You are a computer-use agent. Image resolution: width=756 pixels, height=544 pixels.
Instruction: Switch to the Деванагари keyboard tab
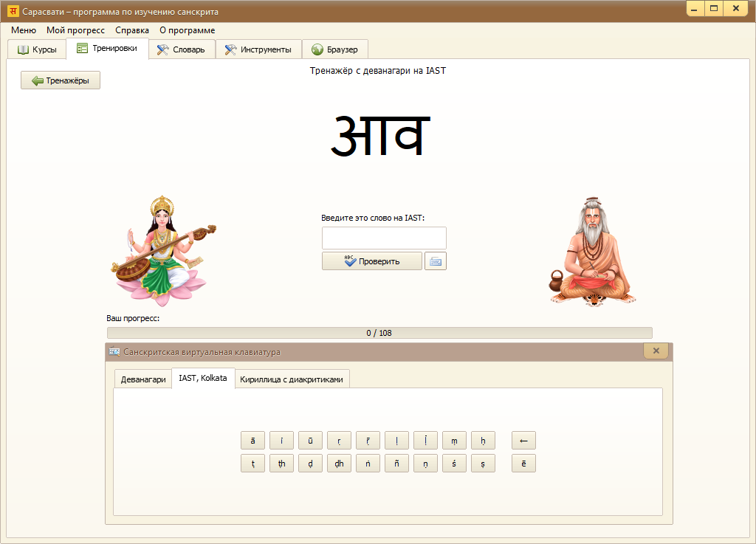[x=143, y=379]
